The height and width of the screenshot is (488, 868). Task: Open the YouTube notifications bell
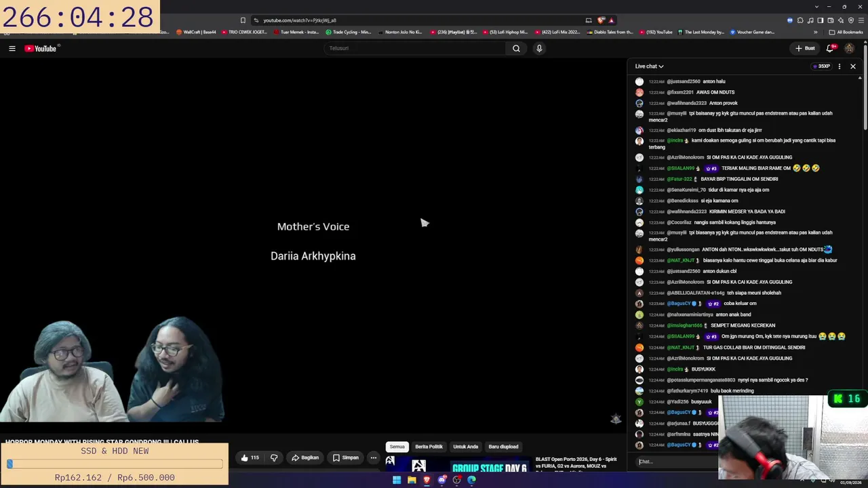click(830, 48)
